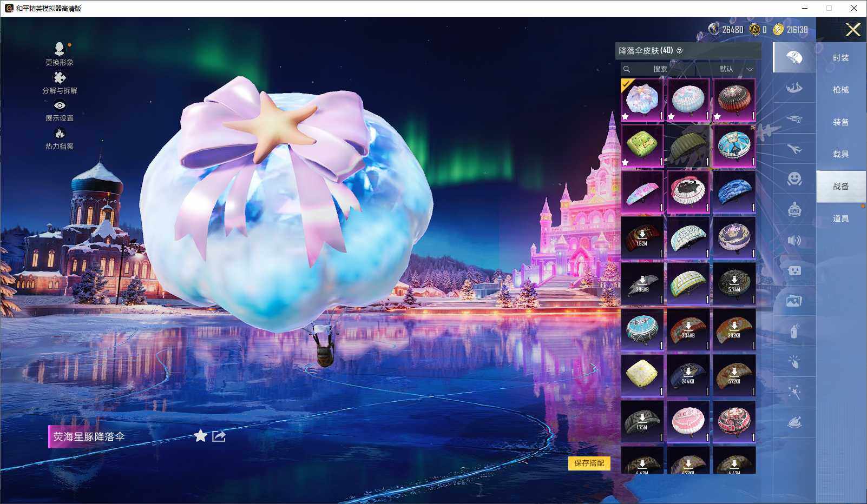Viewport: 867px width, 504px height.
Task: Select the airplane skin category icon
Action: click(x=794, y=149)
